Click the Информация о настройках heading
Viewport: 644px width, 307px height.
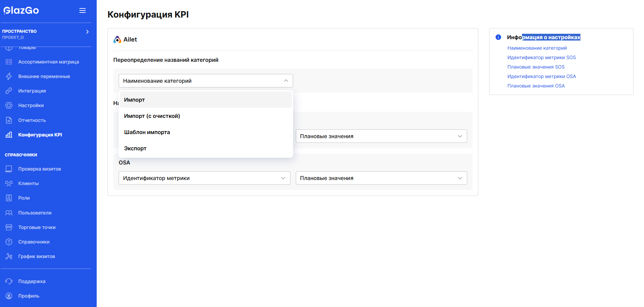pyautogui.click(x=544, y=37)
